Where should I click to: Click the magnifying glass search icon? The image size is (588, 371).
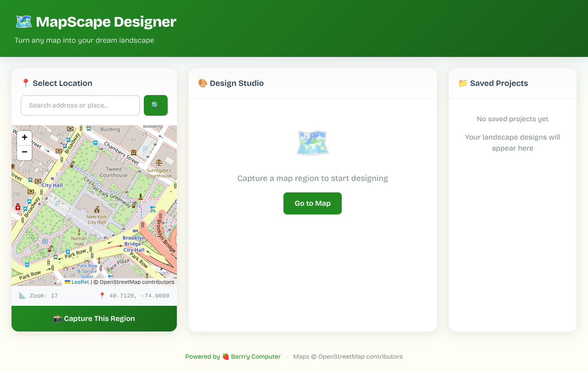tap(155, 105)
